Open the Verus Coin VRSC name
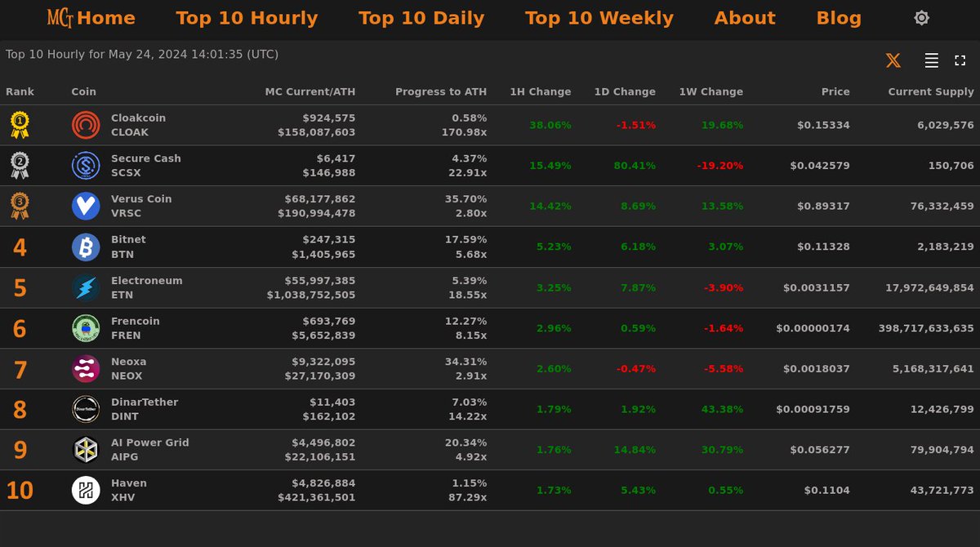The height and width of the screenshot is (547, 980). [x=141, y=207]
